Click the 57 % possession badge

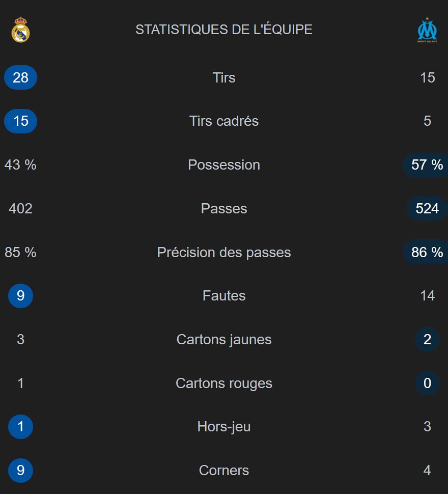426,165
